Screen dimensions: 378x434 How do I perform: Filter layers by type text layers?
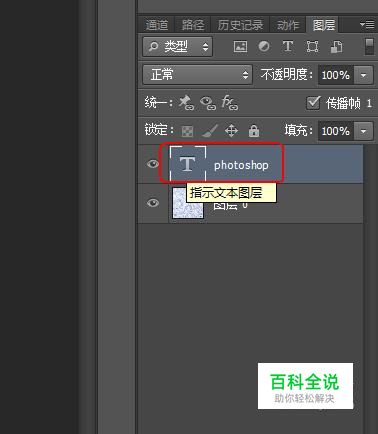pos(288,46)
